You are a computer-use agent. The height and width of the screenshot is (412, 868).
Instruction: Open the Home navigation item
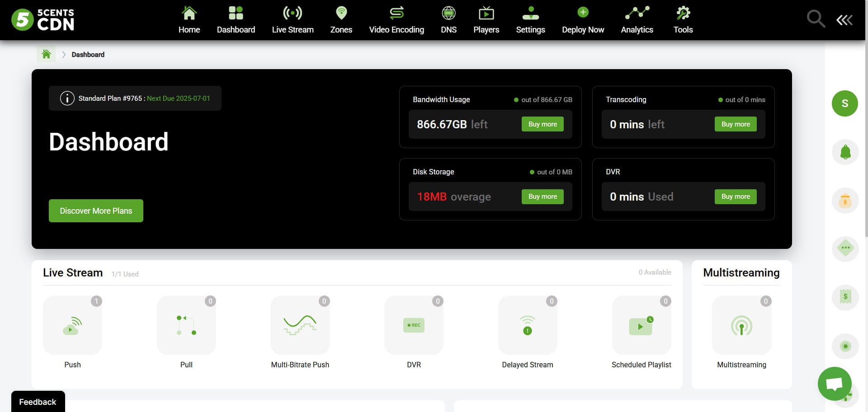tap(189, 20)
